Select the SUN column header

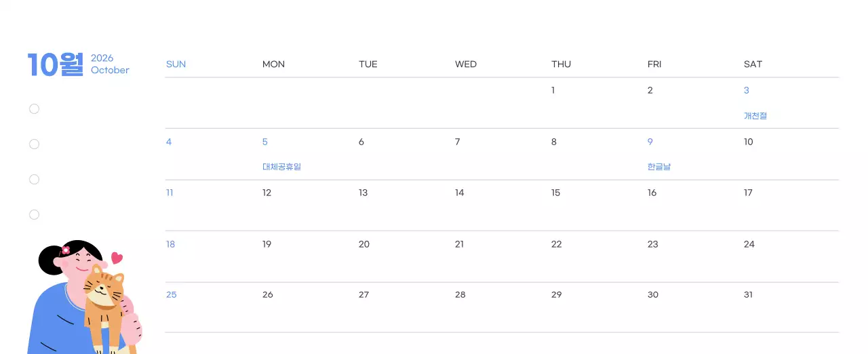pyautogui.click(x=176, y=64)
